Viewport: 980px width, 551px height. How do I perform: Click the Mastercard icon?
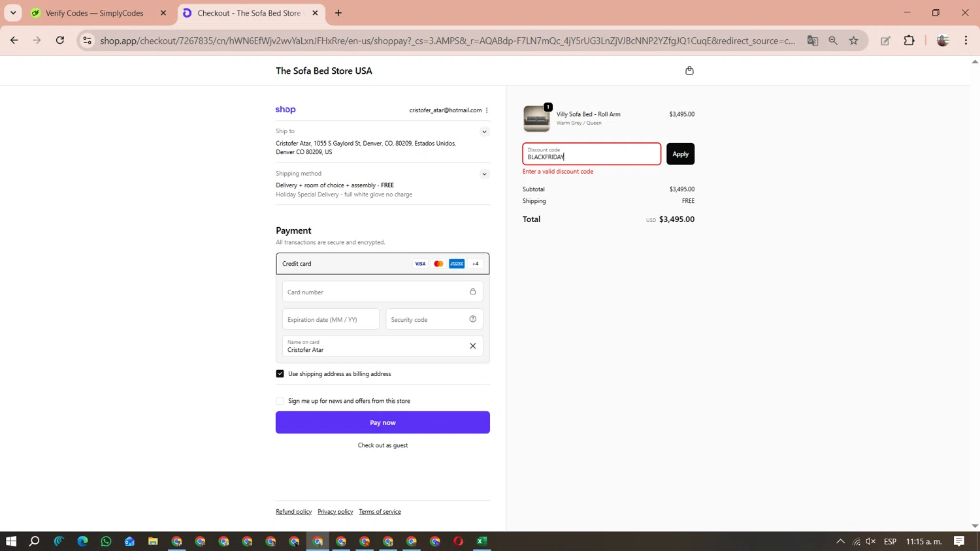[x=438, y=264]
